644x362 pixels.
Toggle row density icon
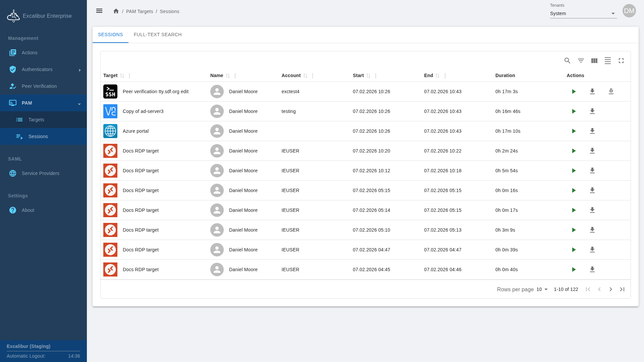click(x=607, y=61)
